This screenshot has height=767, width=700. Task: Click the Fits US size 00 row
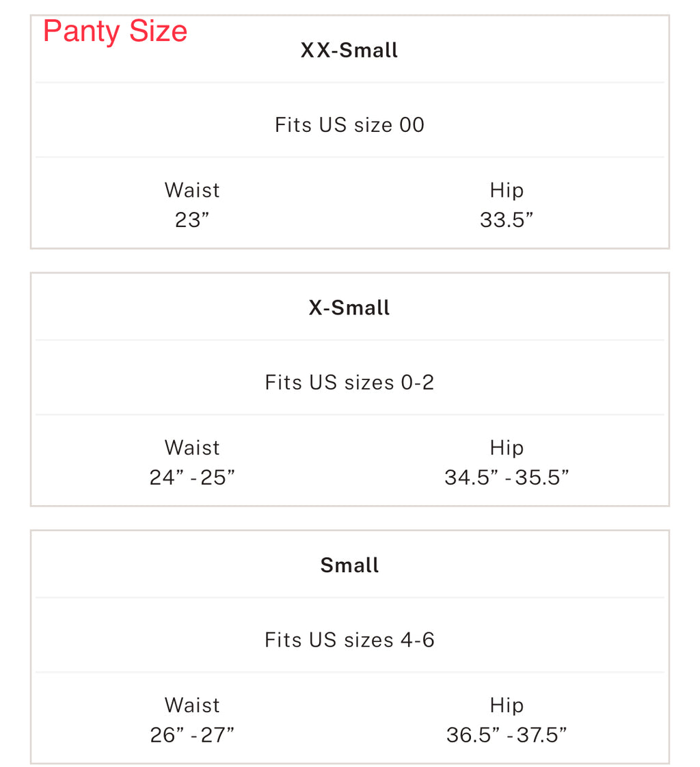(349, 125)
